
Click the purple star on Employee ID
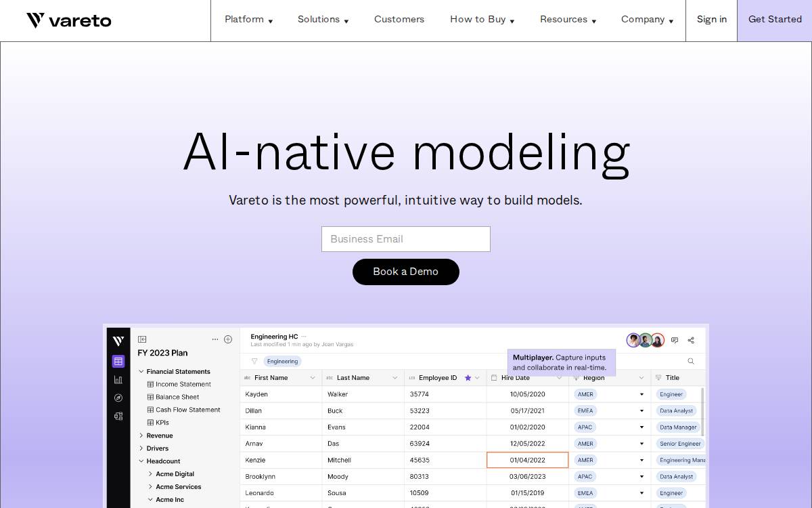click(468, 378)
